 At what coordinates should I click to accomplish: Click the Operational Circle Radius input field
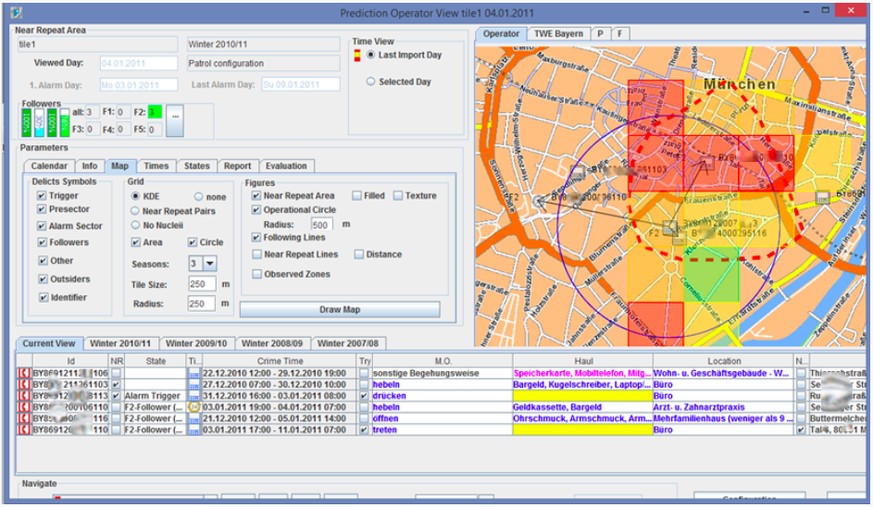tap(321, 225)
